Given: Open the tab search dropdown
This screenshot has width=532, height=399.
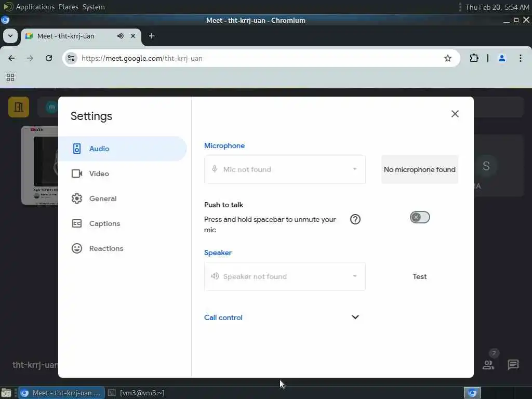Looking at the screenshot, I should coord(10,36).
